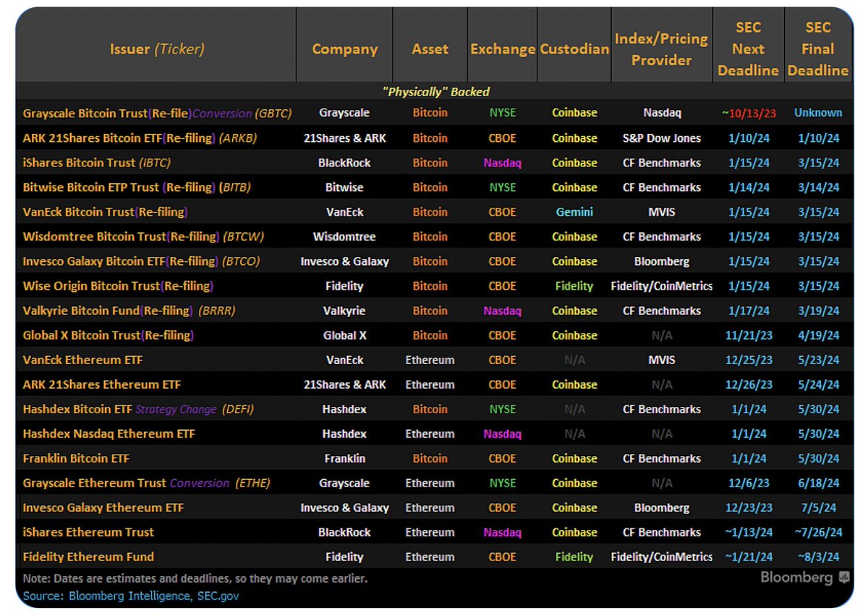Open the Grayscale Bitcoin Trust (GBTC) row
This screenshot has height=616, width=868.
click(434, 113)
